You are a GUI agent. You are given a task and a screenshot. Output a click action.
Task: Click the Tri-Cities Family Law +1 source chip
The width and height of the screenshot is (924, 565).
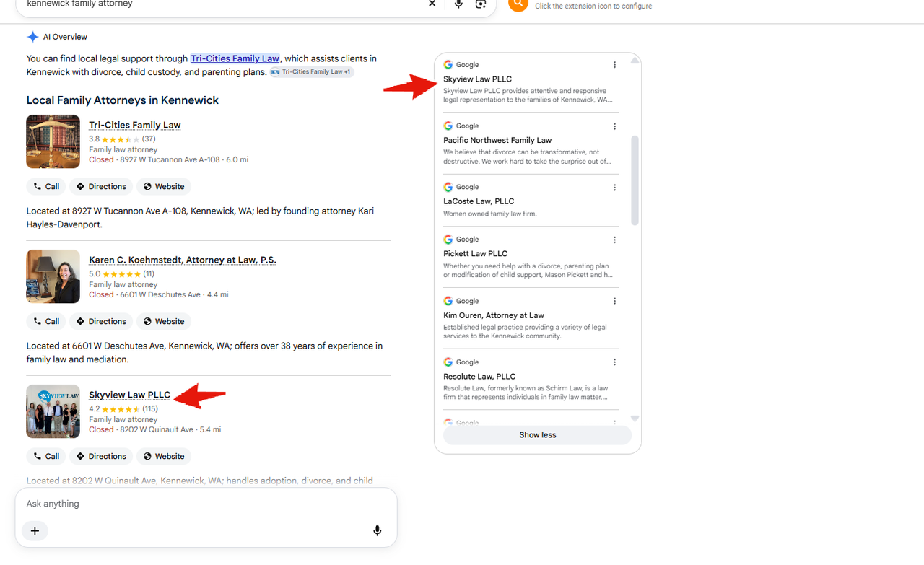tap(312, 71)
